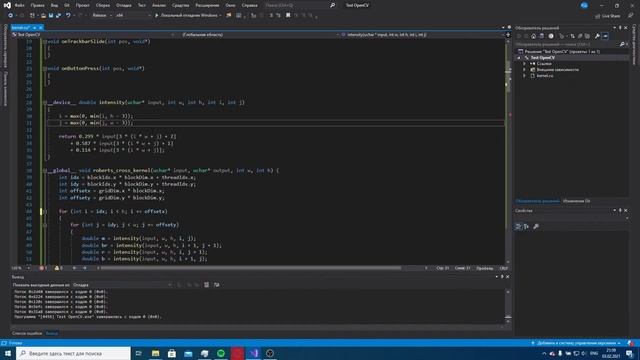Click the search magnifier next to the menu bar
The width and height of the screenshot is (640, 360).
click(x=332, y=5)
